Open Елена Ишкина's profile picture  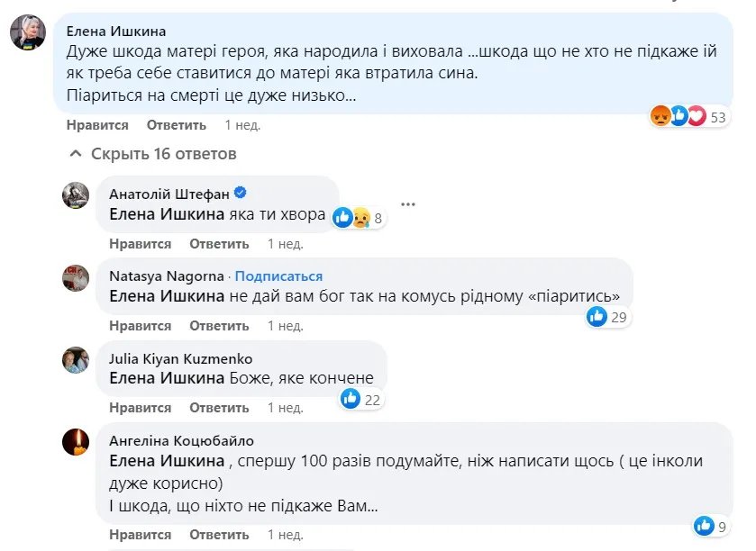tap(28, 33)
